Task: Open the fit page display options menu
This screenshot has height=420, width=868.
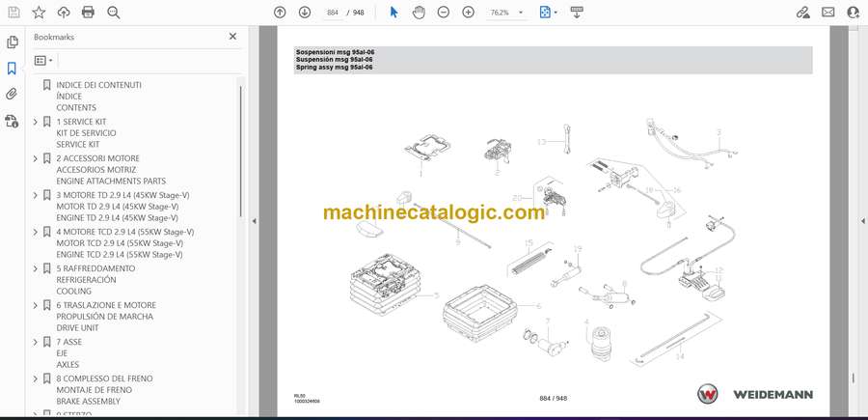Action: tap(548, 13)
